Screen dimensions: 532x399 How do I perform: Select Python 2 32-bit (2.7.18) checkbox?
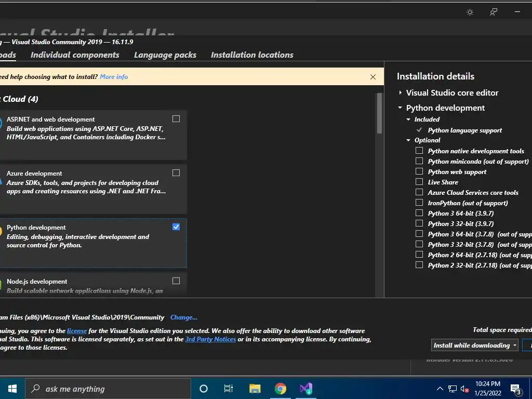(419, 265)
